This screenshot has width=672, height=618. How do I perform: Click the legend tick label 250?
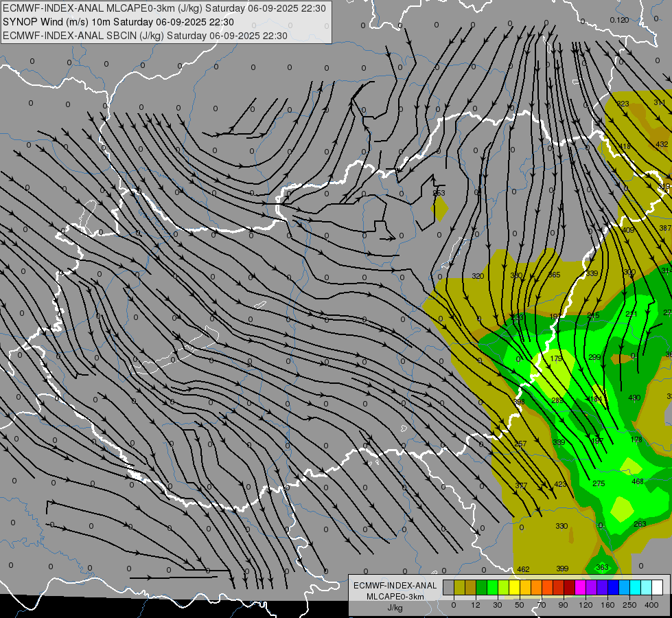click(x=629, y=605)
